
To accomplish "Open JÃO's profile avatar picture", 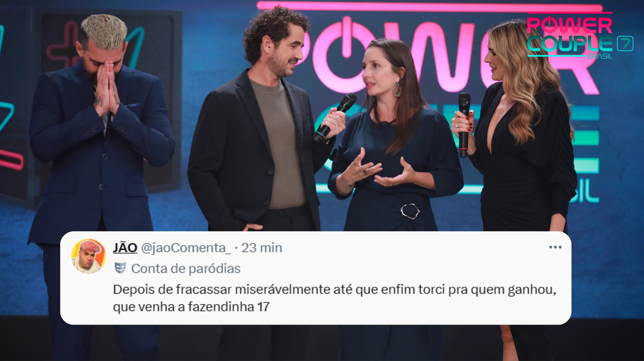I will [x=89, y=256].
